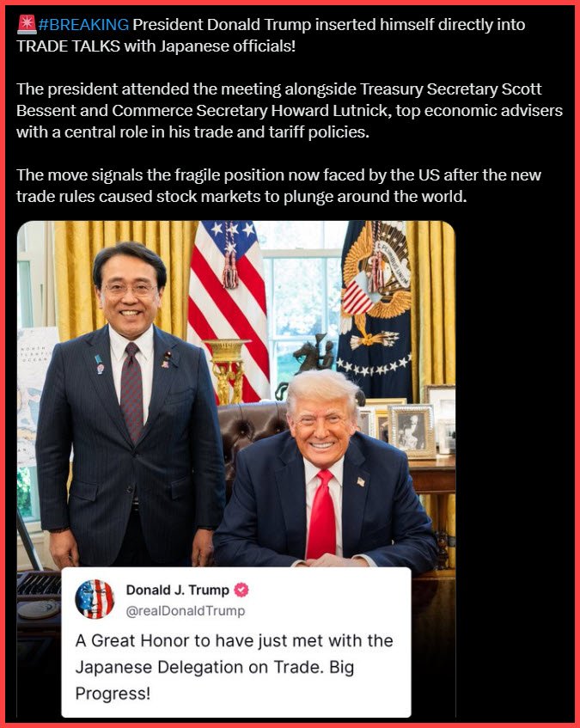Click the #BREAKING hashtag link
The image size is (580, 728).
pos(83,24)
